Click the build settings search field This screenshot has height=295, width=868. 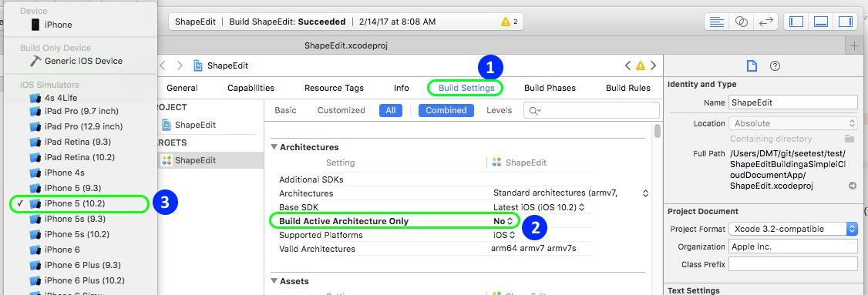pyautogui.click(x=591, y=110)
